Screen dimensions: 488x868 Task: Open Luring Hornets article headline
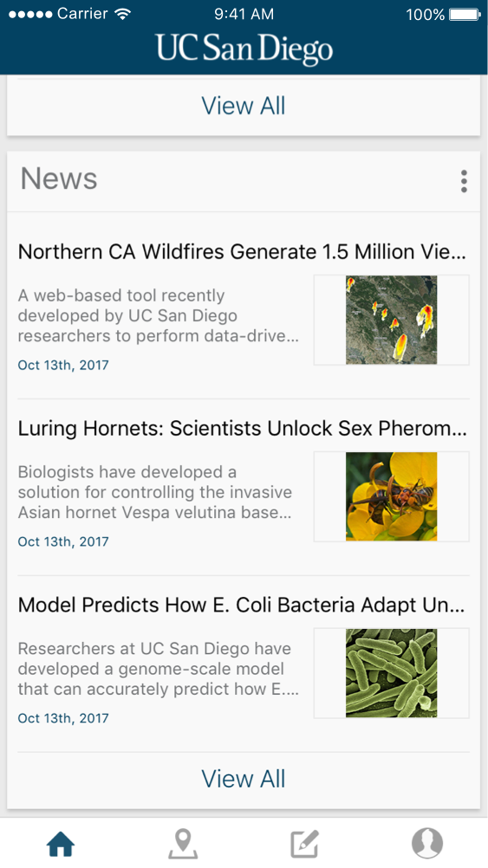click(x=242, y=429)
